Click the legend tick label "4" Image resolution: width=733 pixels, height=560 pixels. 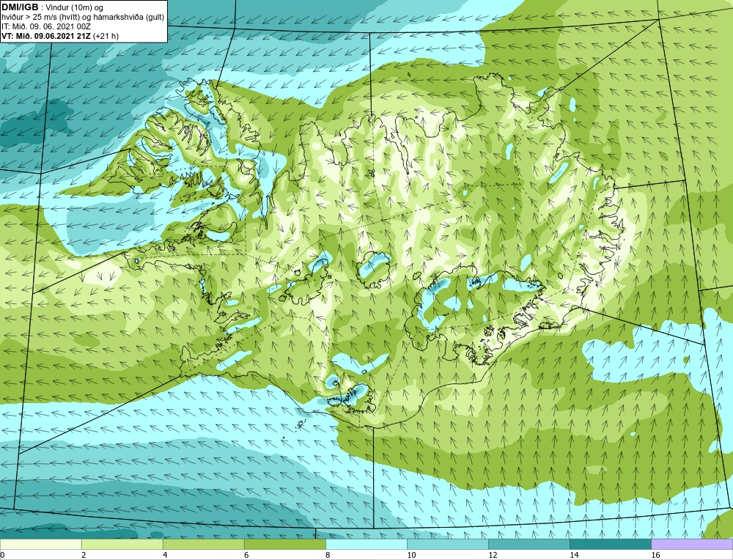[x=165, y=555]
